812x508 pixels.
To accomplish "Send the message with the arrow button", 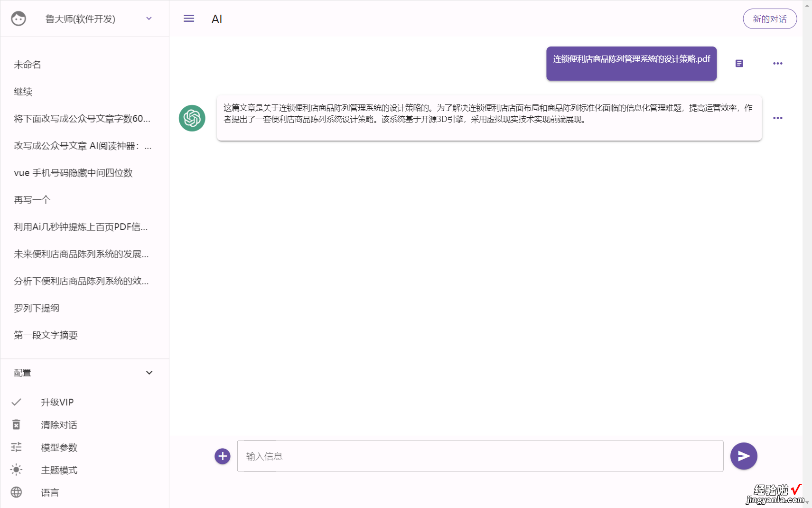I will pos(744,456).
